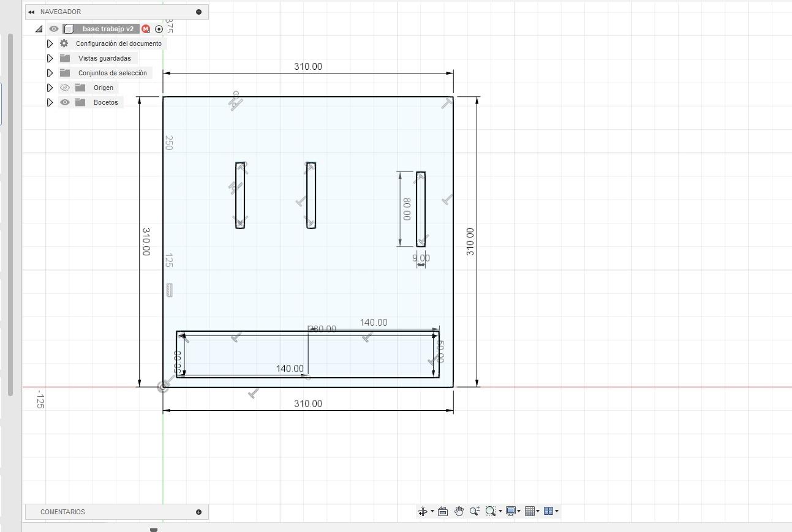Hide the Bocetos sketches folder
The image size is (792, 532).
[x=65, y=102]
